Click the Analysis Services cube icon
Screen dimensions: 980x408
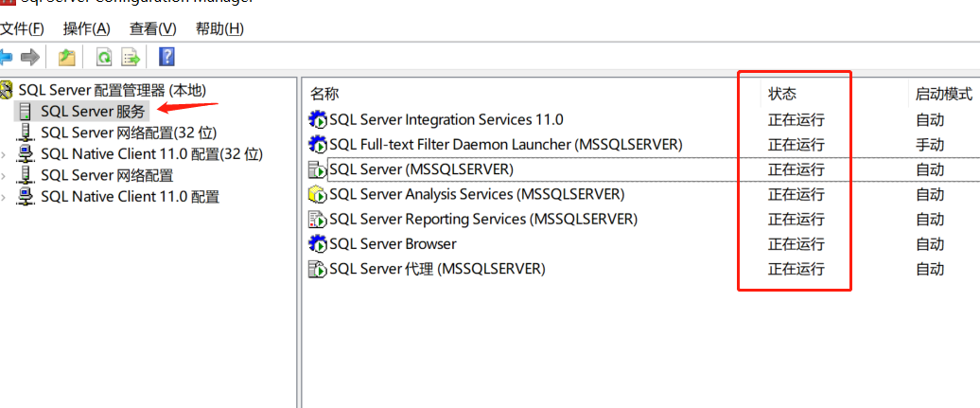click(x=318, y=195)
